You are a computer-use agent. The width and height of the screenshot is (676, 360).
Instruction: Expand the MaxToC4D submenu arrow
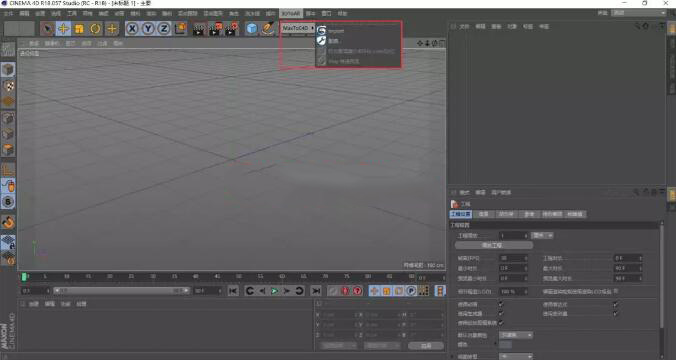tap(312, 28)
